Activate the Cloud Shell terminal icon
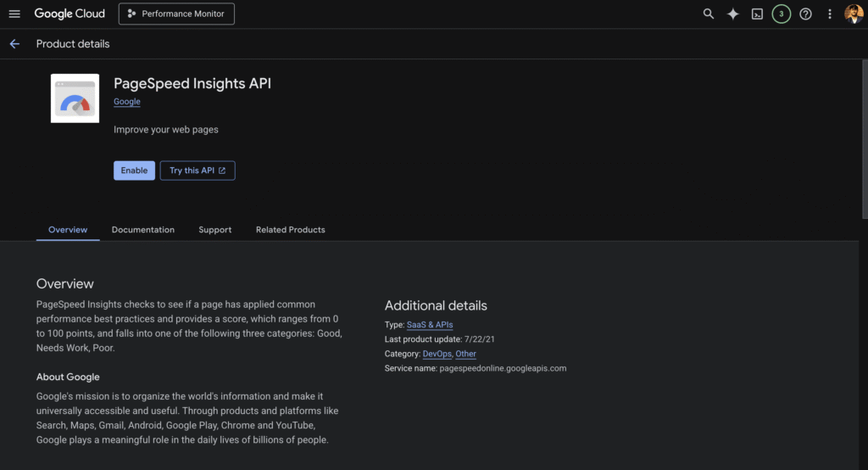Viewport: 868px width, 470px height. (x=757, y=14)
